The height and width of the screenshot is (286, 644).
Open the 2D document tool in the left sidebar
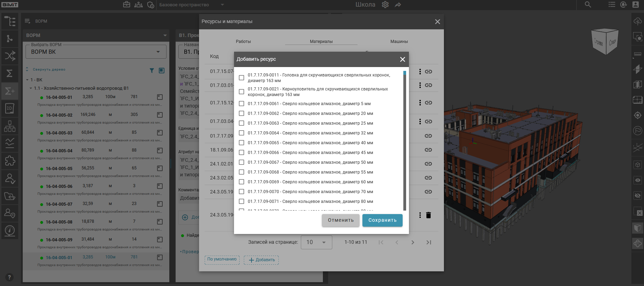(9, 108)
